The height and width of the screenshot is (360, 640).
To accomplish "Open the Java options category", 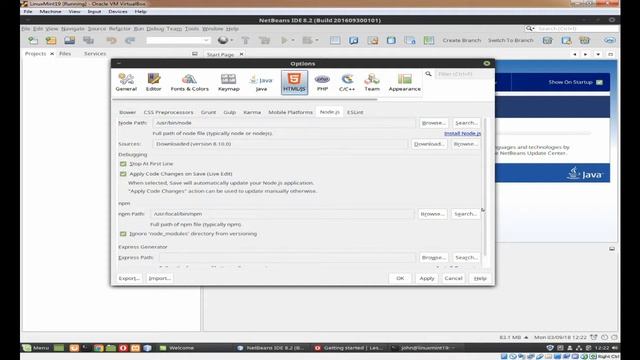I will [261, 82].
